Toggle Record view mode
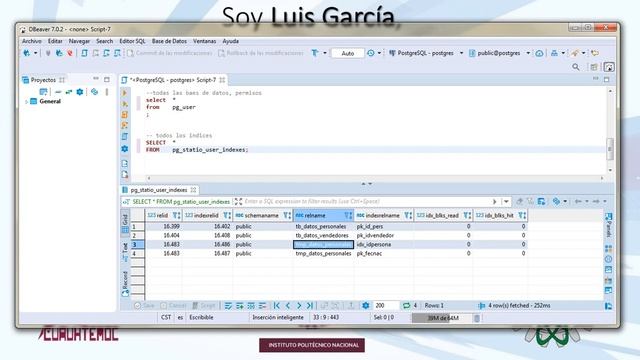 [x=125, y=283]
